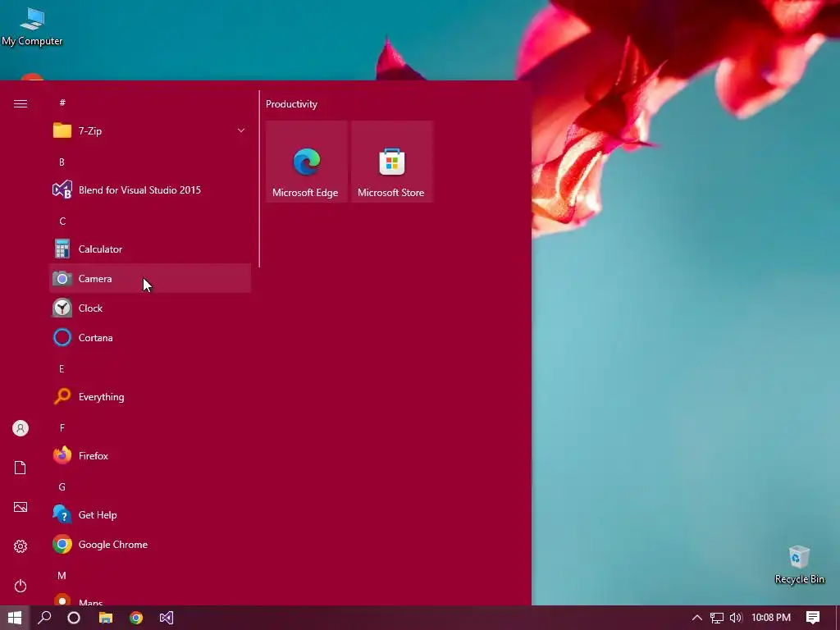Open the Clock app
Screen dimensions: 840x630
pos(150,308)
